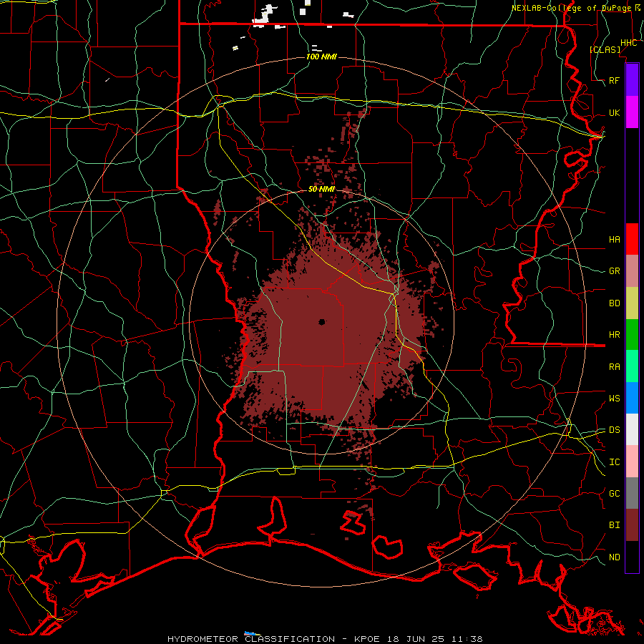Click the UK legend label
Viewport: 644px width, 644px height.
coord(615,112)
